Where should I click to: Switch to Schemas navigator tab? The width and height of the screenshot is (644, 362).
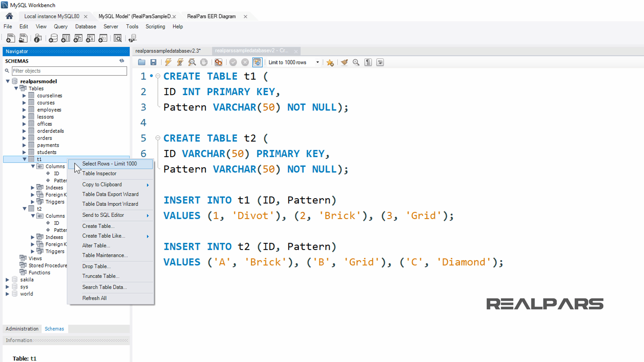click(54, 328)
